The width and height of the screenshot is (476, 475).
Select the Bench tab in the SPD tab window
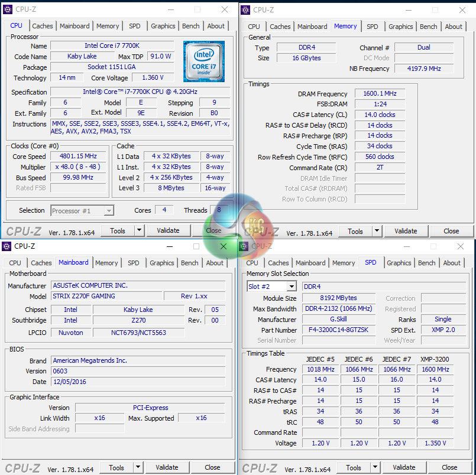[427, 263]
